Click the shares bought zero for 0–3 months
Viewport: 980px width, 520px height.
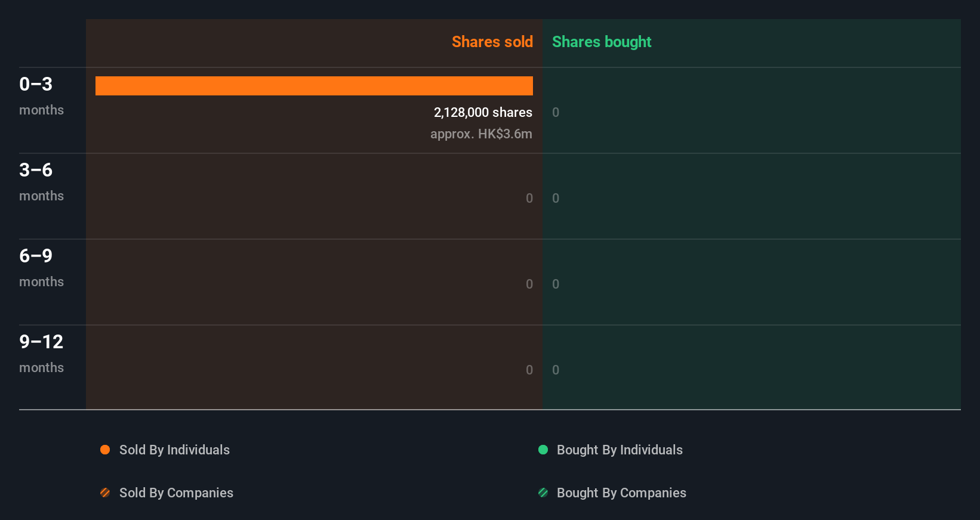coord(556,112)
